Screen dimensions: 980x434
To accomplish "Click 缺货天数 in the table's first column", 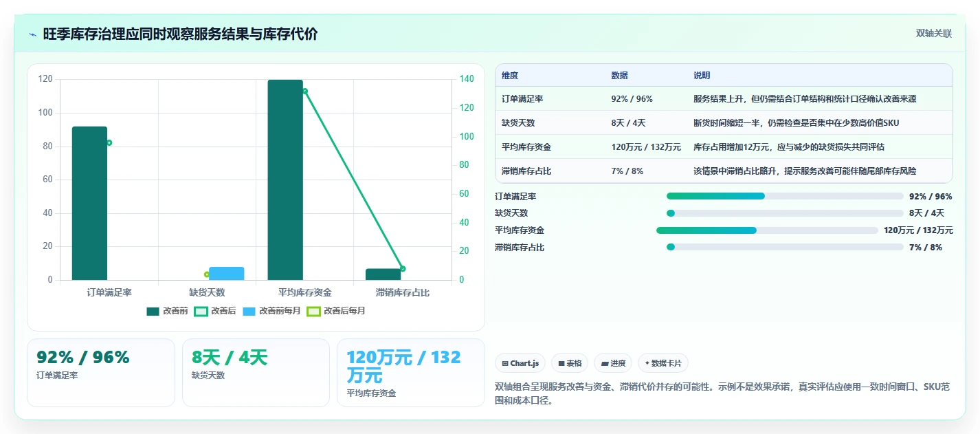I will pyautogui.click(x=518, y=123).
